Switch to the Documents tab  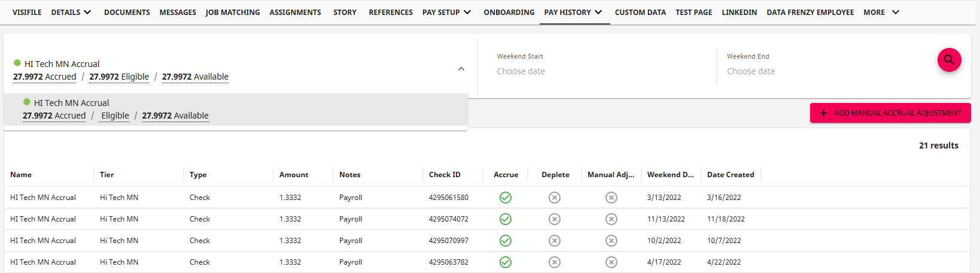127,12
